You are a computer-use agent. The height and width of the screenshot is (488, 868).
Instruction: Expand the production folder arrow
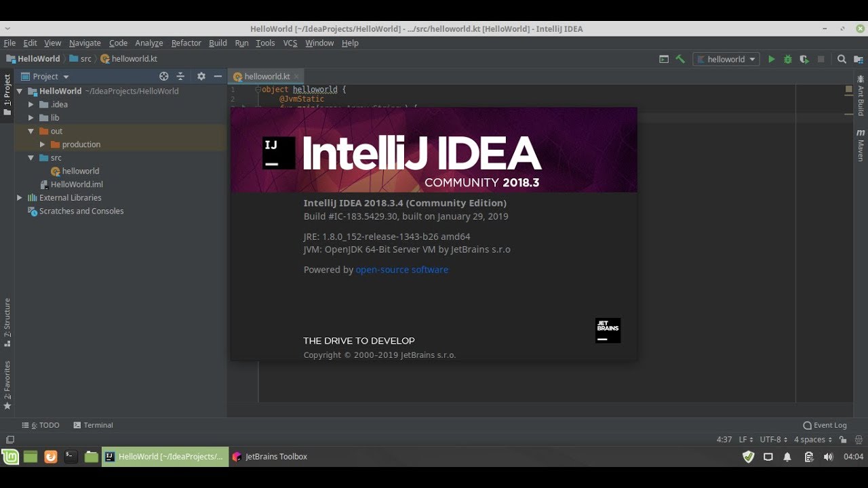42,144
